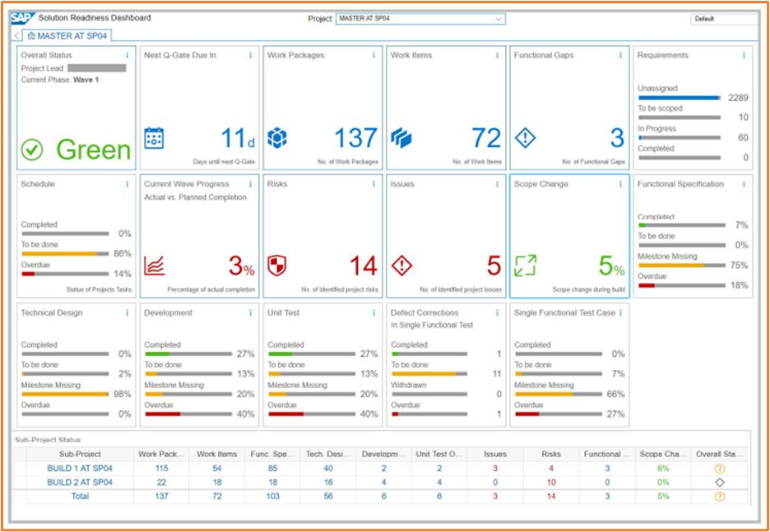Image resolution: width=770 pixels, height=532 pixels.
Task: Click the 3% actual completion value
Action: click(x=242, y=266)
